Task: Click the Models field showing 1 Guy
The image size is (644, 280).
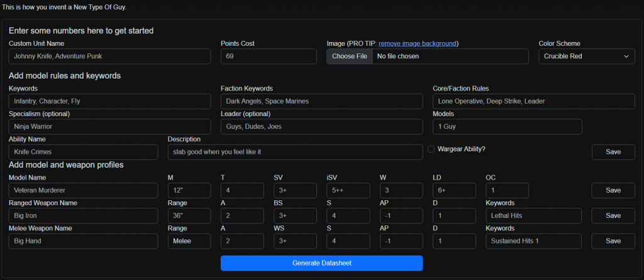Action: click(x=507, y=126)
